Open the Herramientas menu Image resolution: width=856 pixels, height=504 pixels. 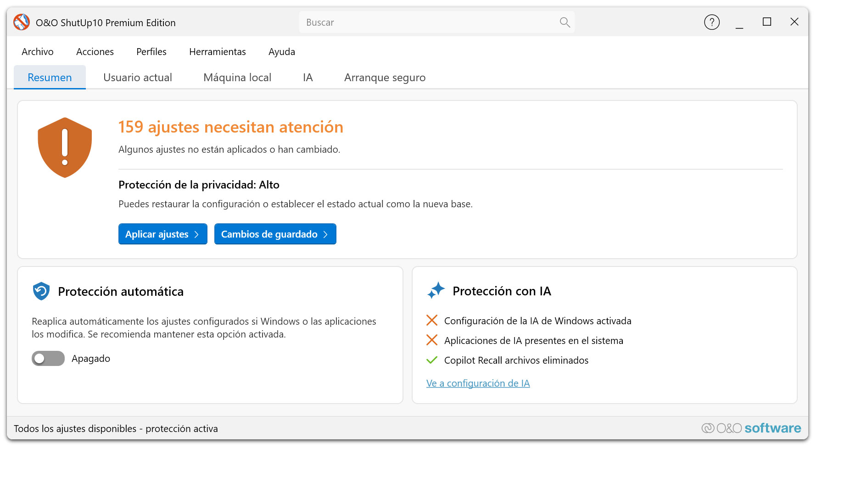click(218, 52)
